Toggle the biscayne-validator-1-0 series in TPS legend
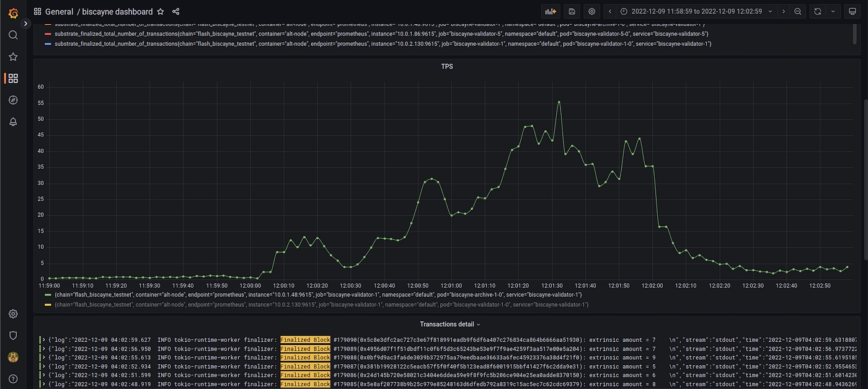This screenshot has width=868, height=389. 321,305
